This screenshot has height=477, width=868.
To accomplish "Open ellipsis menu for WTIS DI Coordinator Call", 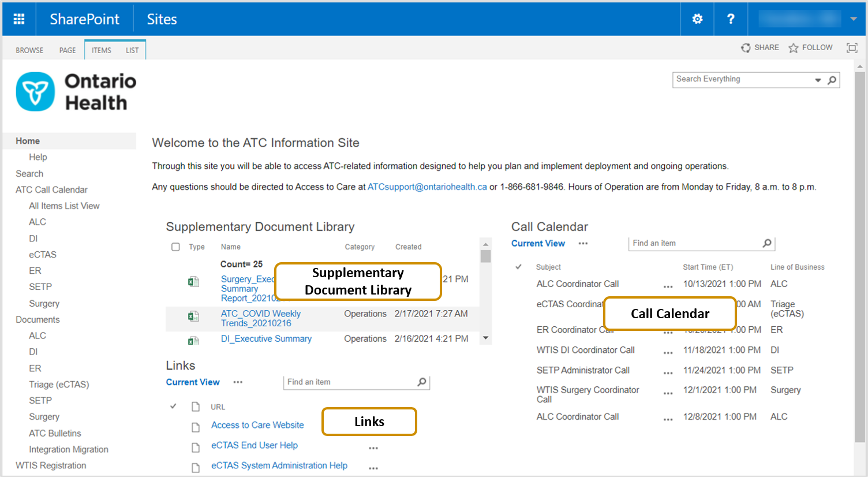I will [668, 353].
